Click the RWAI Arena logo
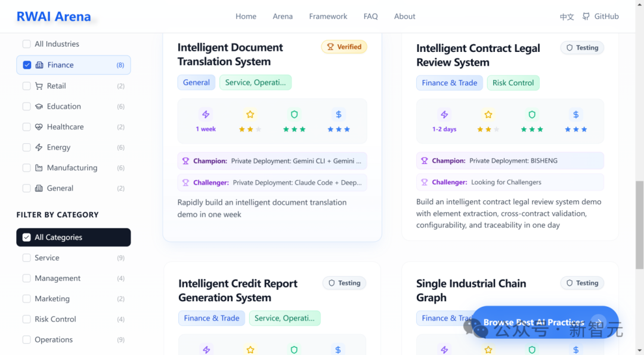 click(x=54, y=17)
